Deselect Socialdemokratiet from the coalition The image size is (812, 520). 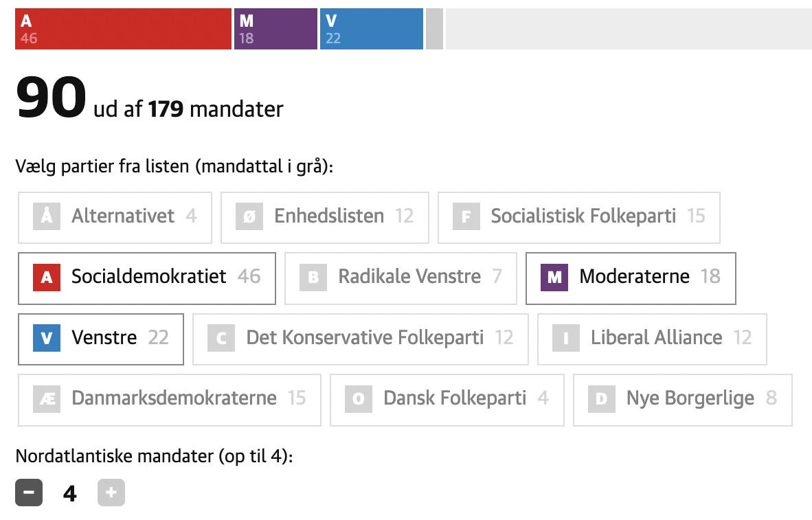pos(147,278)
